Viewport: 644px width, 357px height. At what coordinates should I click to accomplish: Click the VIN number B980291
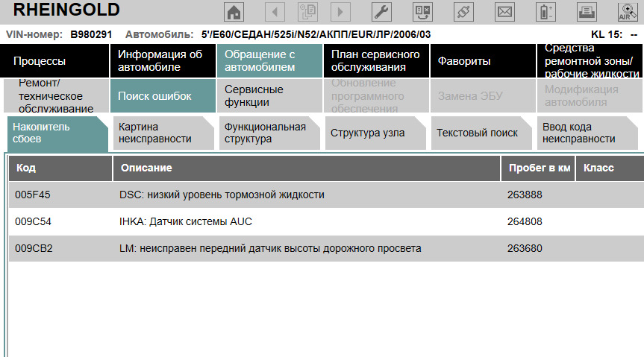coord(91,34)
